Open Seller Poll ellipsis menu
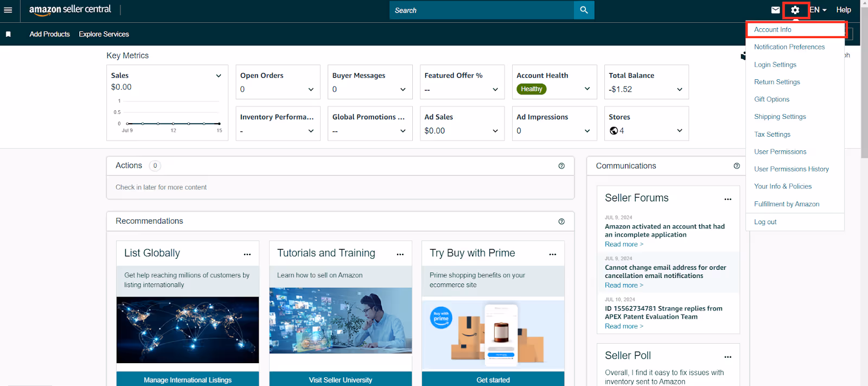The image size is (868, 386). 728,357
